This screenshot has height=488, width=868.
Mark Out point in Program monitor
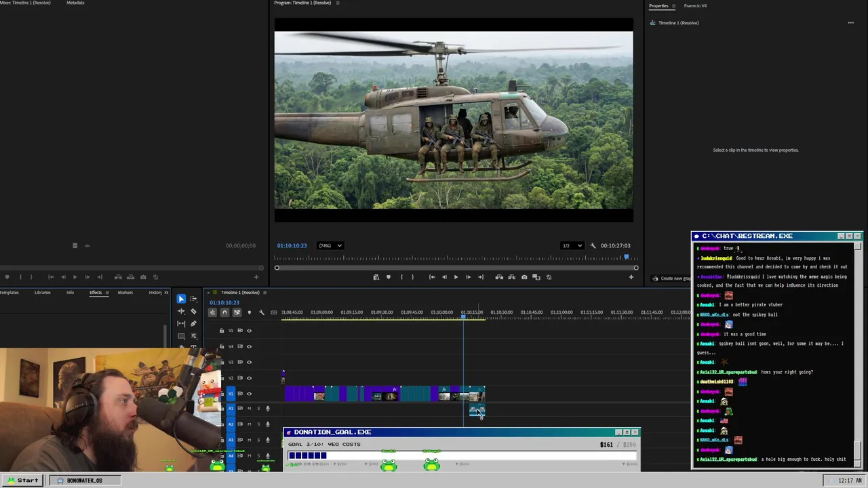(x=412, y=277)
